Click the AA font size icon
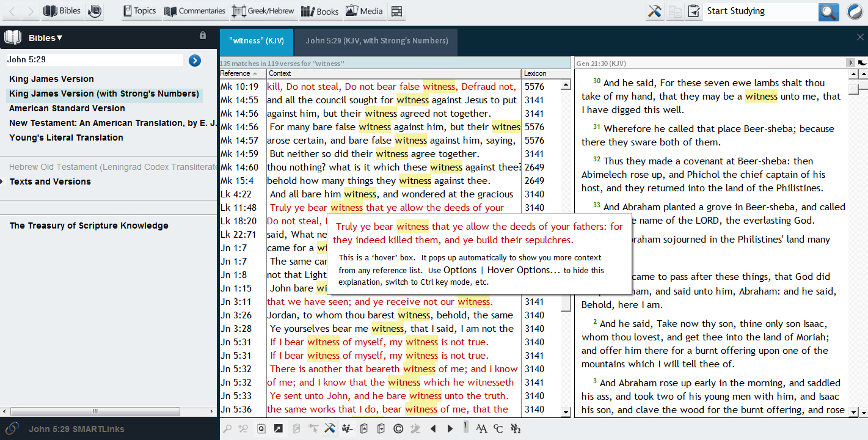 (481, 429)
